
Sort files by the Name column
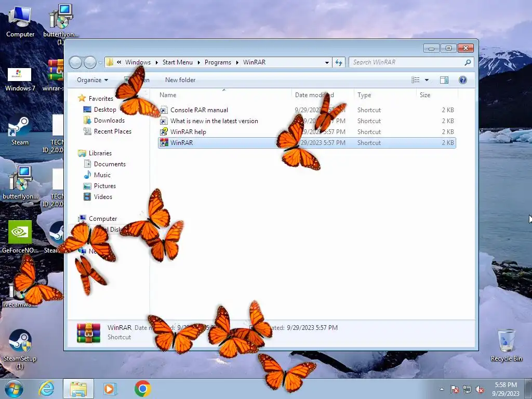[x=224, y=95]
